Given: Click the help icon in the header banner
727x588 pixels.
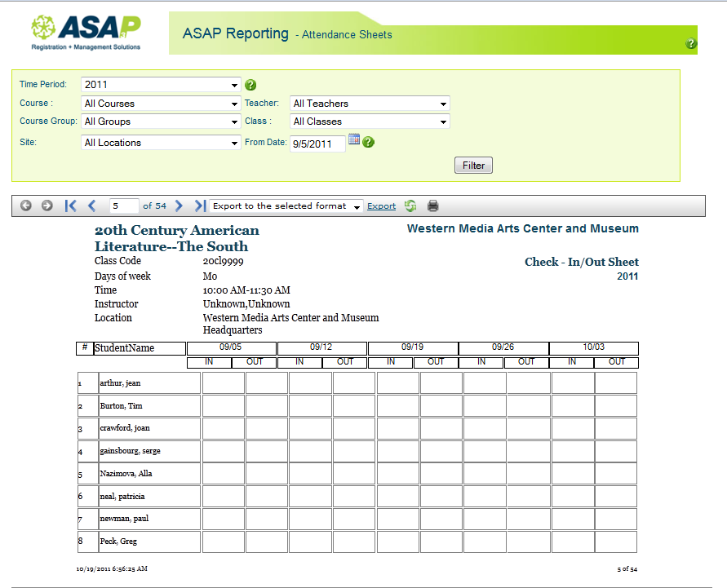Looking at the screenshot, I should click(691, 44).
